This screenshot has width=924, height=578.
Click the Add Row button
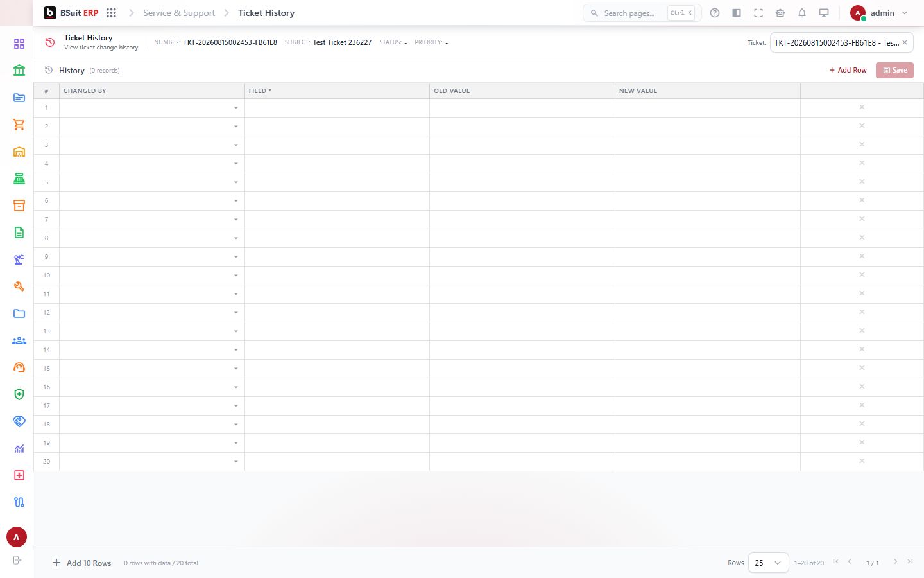click(x=848, y=70)
